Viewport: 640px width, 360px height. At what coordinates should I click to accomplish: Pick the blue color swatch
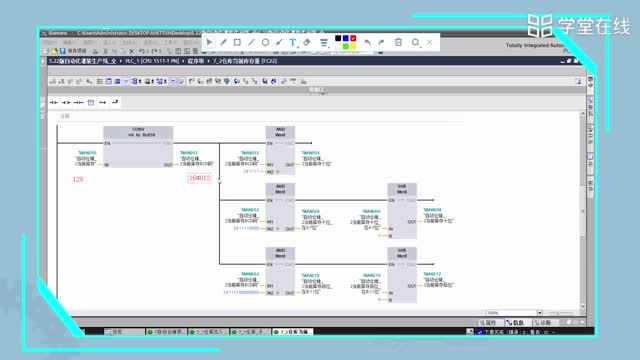coord(346,38)
